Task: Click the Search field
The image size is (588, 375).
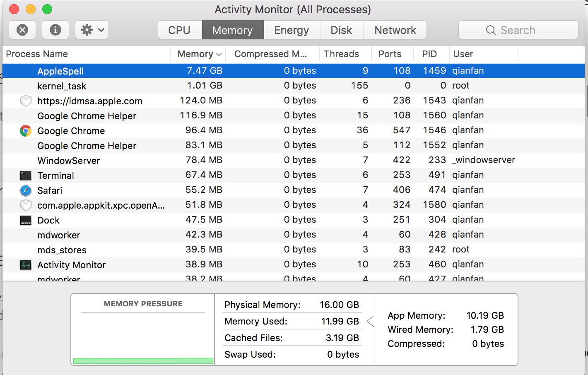Action: pyautogui.click(x=518, y=30)
